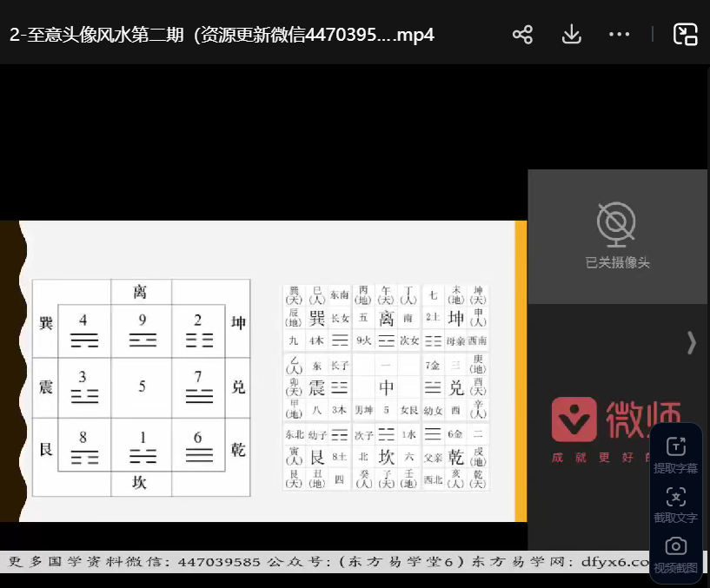
Task: Click the 1水 cell in the right table
Action: (x=409, y=434)
